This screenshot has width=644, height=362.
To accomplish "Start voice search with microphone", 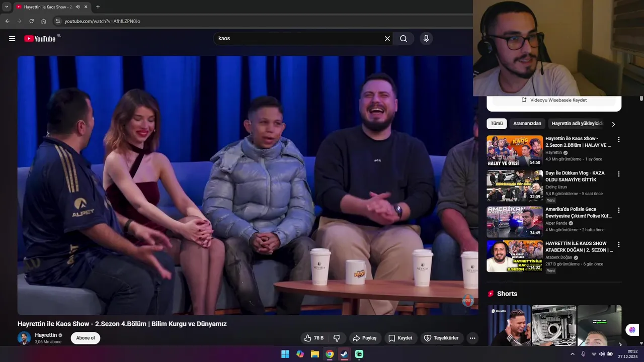I will point(426,39).
